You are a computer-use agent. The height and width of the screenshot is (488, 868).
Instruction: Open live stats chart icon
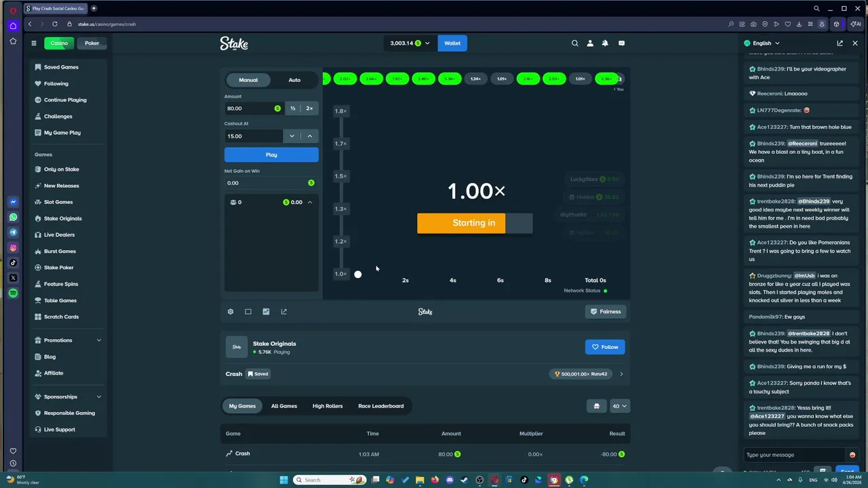click(x=266, y=312)
